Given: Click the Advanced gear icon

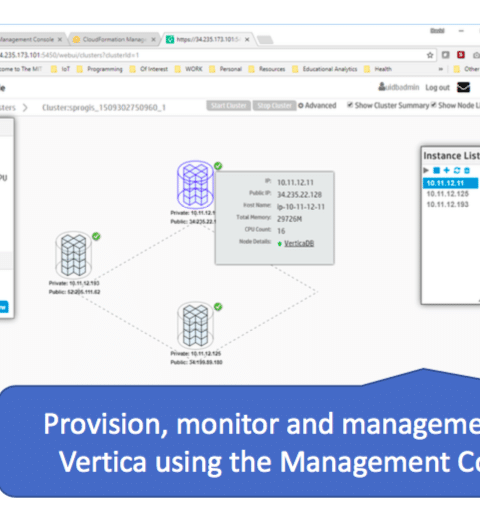Looking at the screenshot, I should [301, 106].
